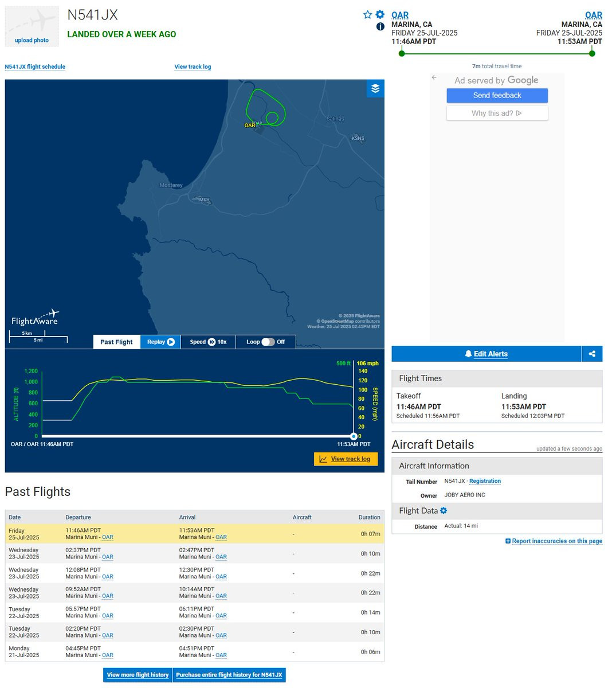This screenshot has width=616, height=688.
Task: Click the KSNS airport label on map
Action: tap(358, 138)
